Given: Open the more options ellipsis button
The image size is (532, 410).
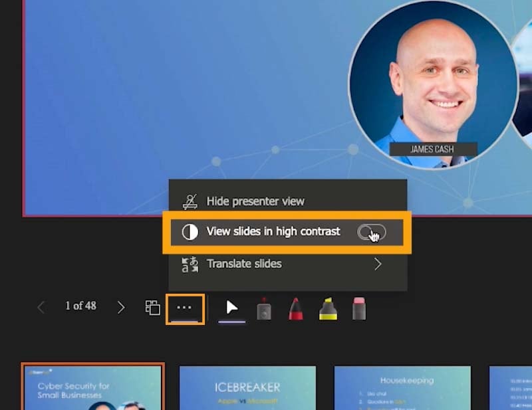Looking at the screenshot, I should pyautogui.click(x=185, y=309).
